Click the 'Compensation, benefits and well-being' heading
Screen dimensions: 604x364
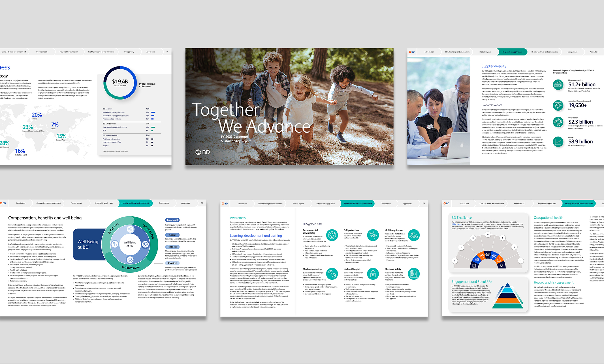(45, 218)
